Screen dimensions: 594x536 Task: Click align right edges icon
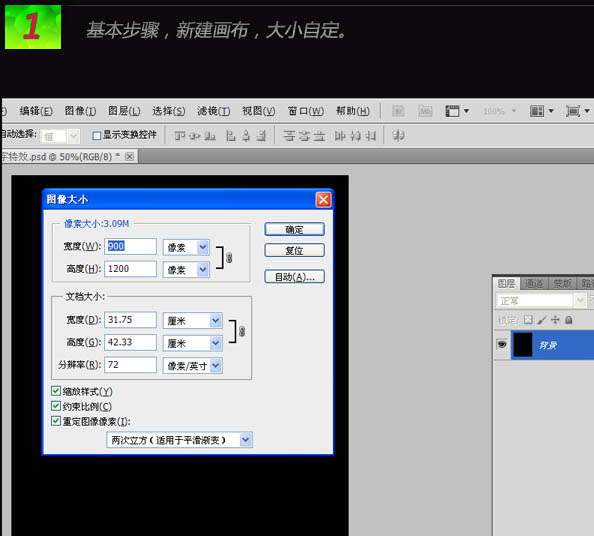(x=261, y=136)
